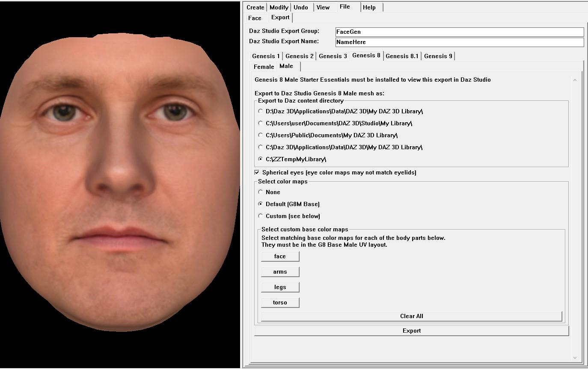
Task: Select the File tab
Action: point(345,6)
